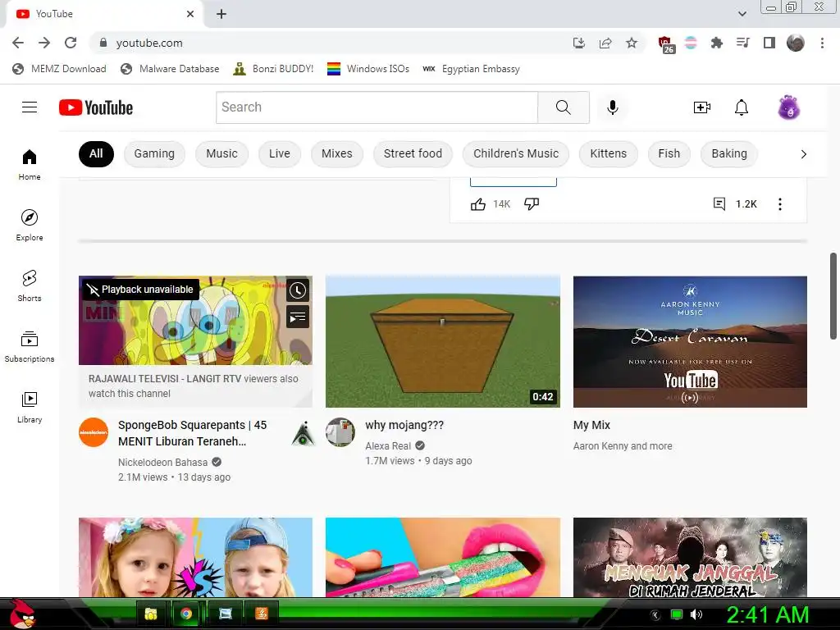Select the Fish filter chip
The image size is (840, 630).
(x=669, y=154)
